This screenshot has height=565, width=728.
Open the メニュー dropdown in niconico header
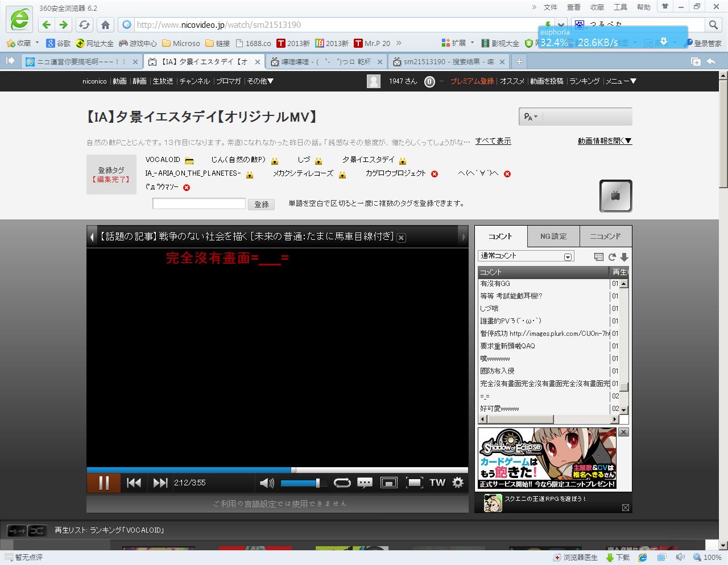pyautogui.click(x=621, y=81)
